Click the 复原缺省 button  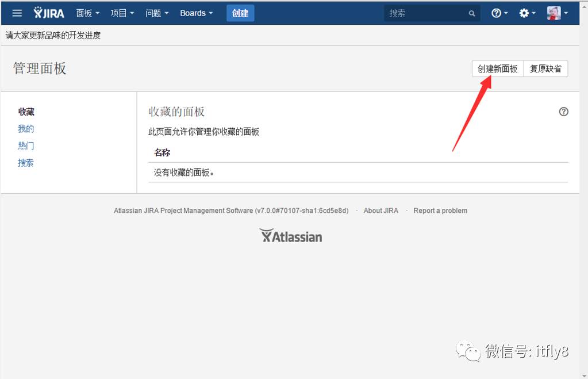[x=545, y=68]
